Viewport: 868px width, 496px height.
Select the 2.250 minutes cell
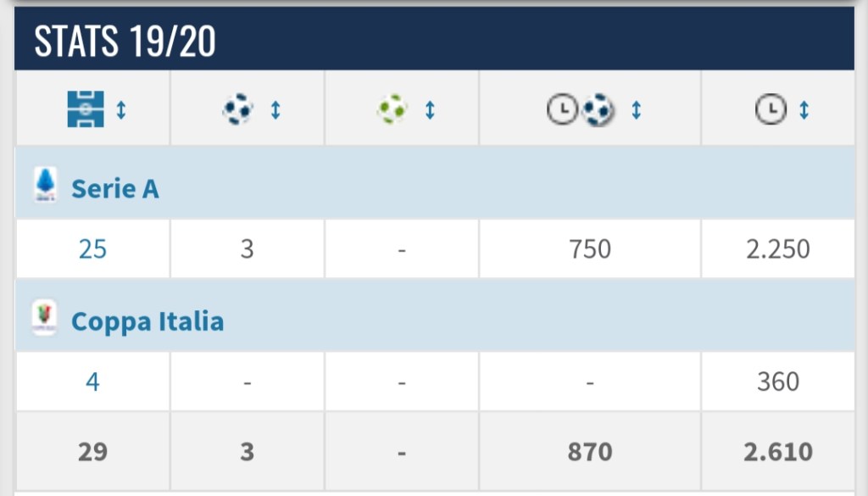(777, 249)
